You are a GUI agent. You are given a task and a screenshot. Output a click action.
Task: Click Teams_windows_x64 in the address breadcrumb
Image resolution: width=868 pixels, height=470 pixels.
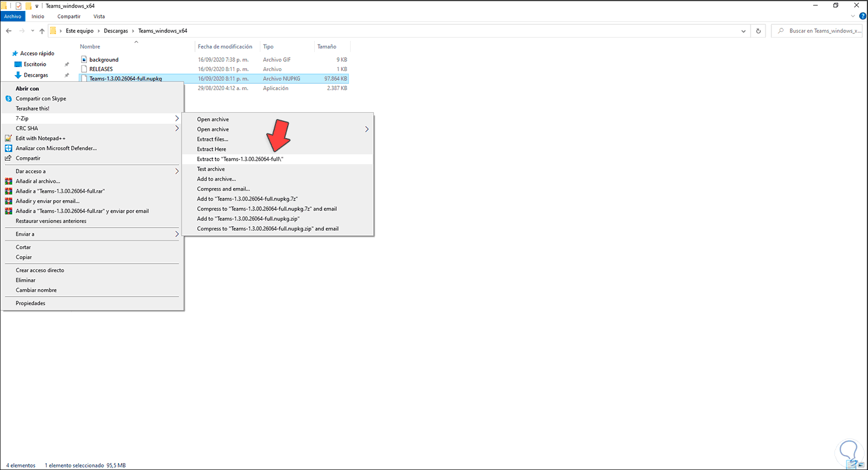tap(163, 31)
